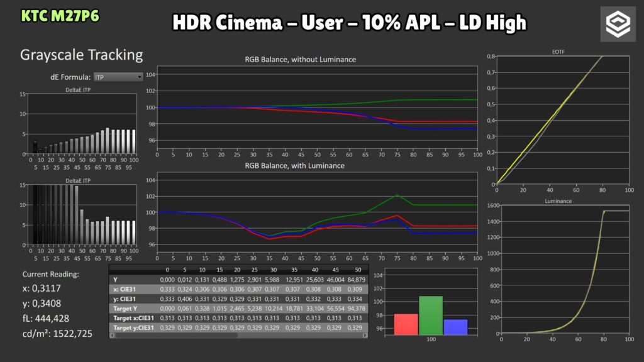The width and height of the screenshot is (644, 362).
Task: Select the 'y: CIE31' row label
Action: tap(125, 299)
